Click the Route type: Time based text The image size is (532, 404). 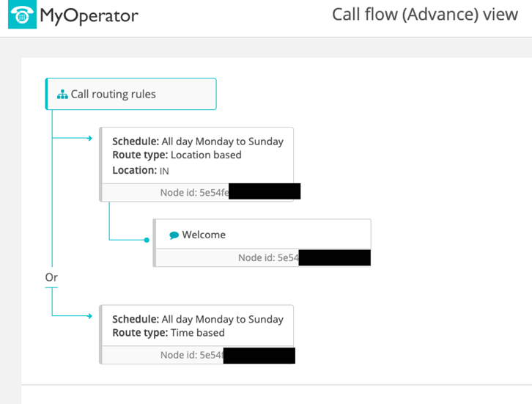click(x=168, y=333)
